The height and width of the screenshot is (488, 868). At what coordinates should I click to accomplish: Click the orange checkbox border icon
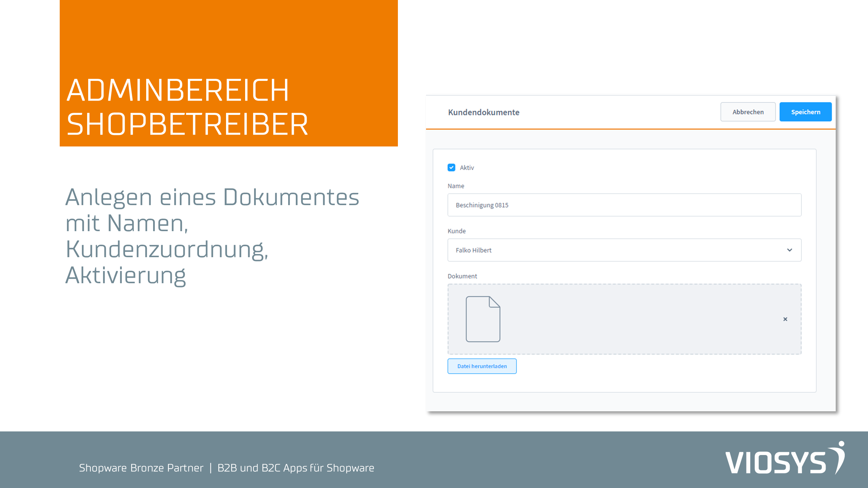[x=451, y=167]
